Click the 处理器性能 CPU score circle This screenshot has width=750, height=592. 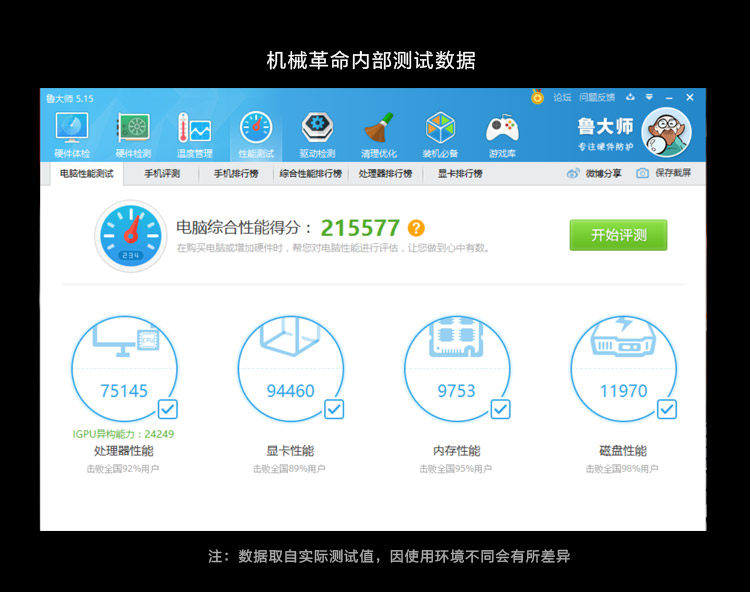(124, 369)
